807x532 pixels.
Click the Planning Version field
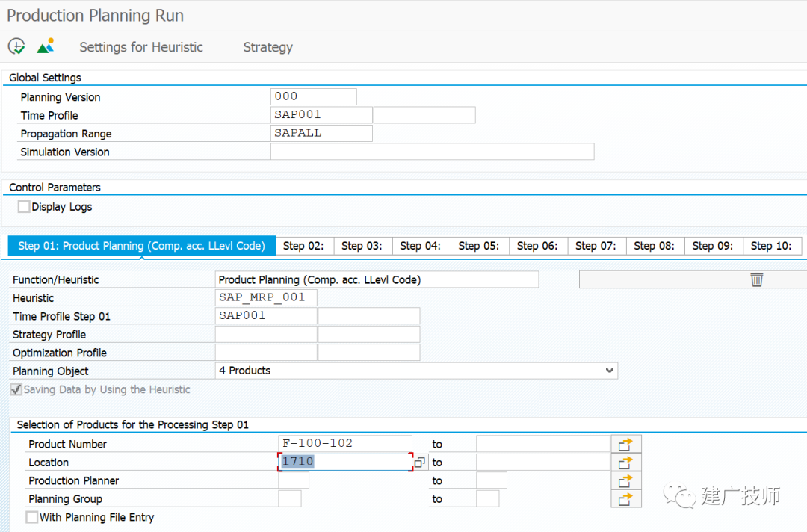point(313,96)
